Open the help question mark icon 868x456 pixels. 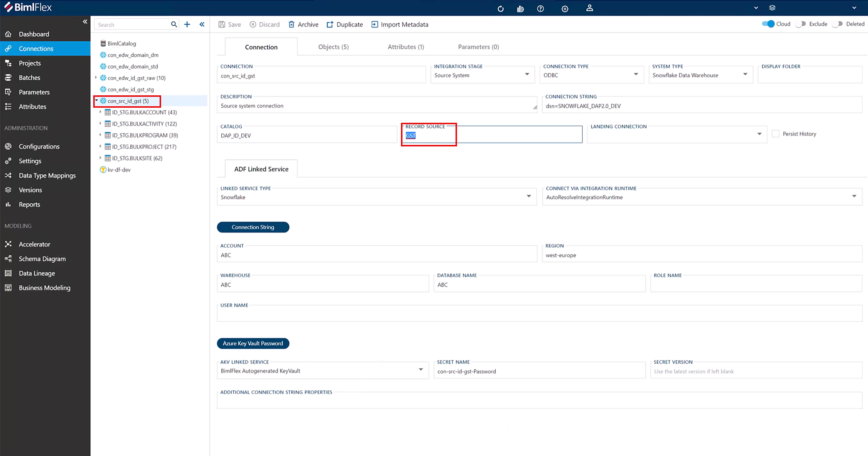[540, 9]
